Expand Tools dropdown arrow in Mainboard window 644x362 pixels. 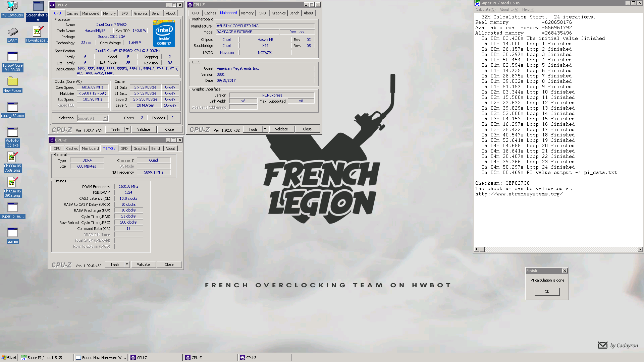point(265,129)
